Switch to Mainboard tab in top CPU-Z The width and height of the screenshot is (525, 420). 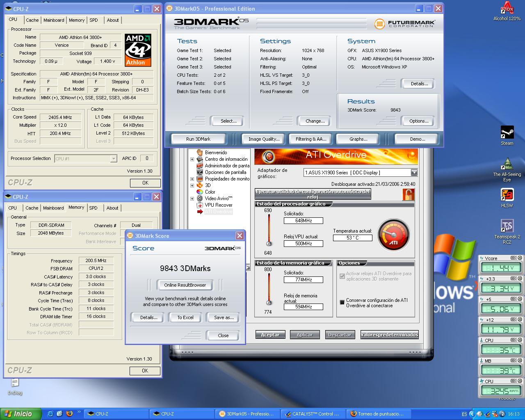coord(54,20)
